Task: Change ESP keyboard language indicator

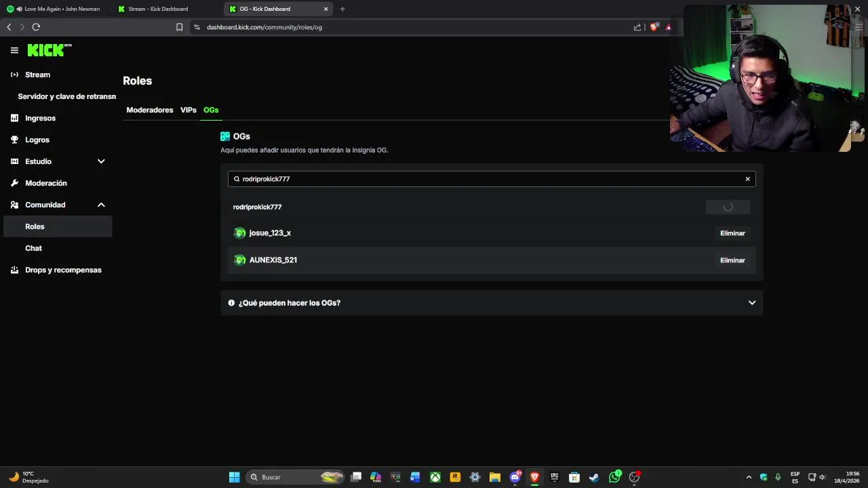Action: (795, 477)
